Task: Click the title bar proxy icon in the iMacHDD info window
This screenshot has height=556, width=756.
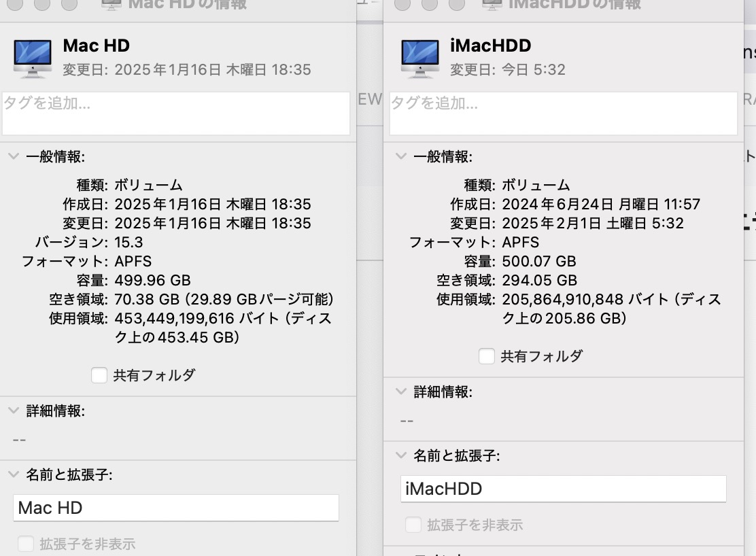Action: [492, 5]
